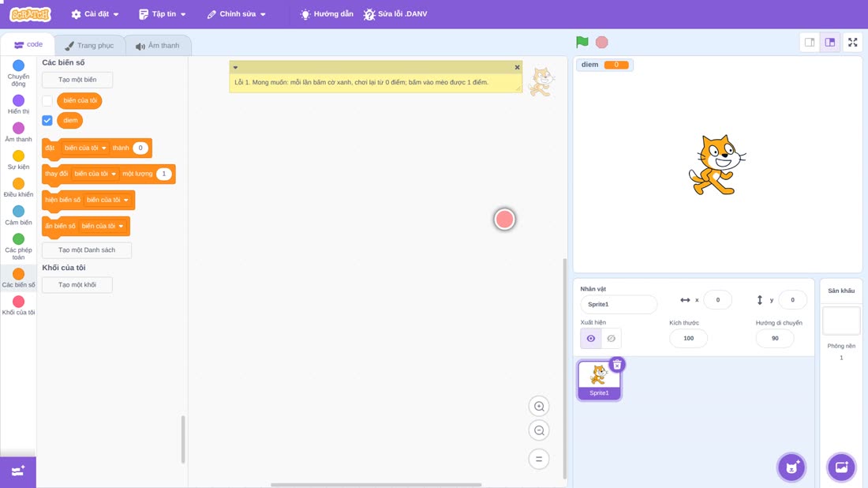868x488 pixels.
Task: Open the choose a backdrop button
Action: point(841,467)
